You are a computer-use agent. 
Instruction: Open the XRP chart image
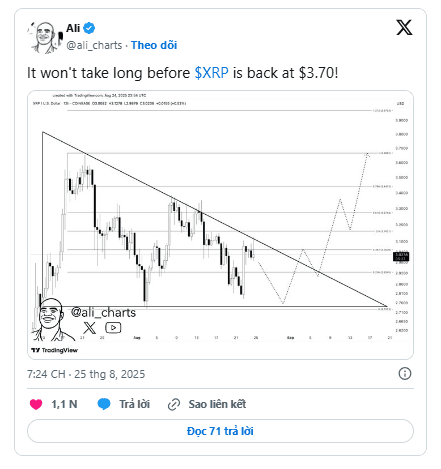tap(220, 225)
